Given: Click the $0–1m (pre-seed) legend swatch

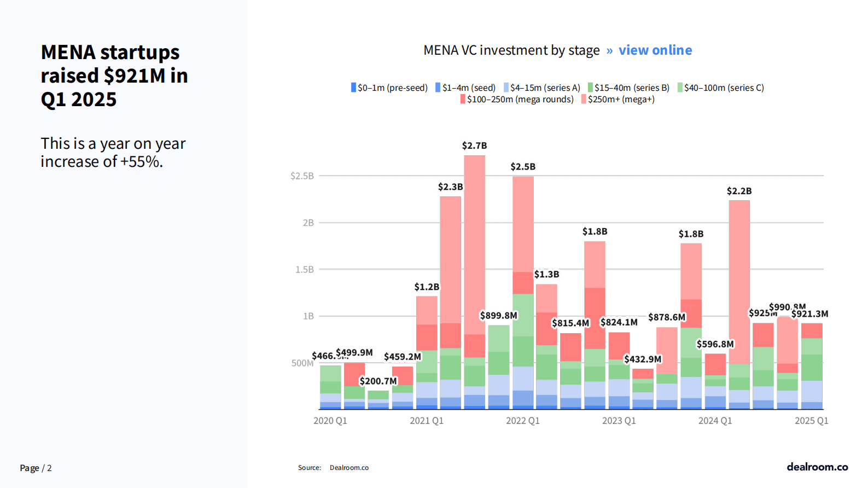Looking at the screenshot, I should 353,88.
